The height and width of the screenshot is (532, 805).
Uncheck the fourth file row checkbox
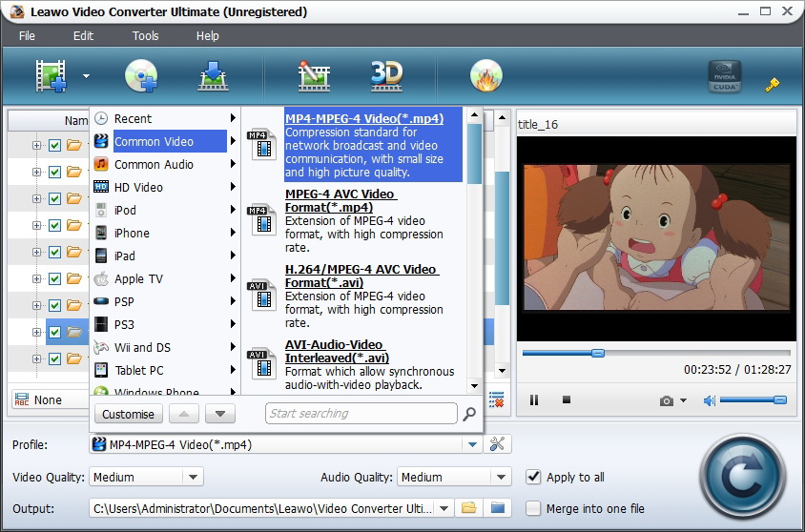click(55, 225)
